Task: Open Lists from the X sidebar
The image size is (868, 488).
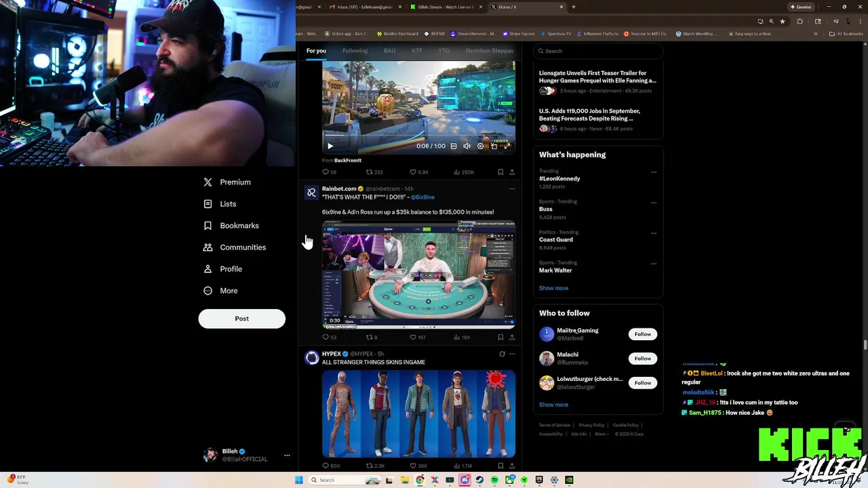Action: (x=220, y=204)
